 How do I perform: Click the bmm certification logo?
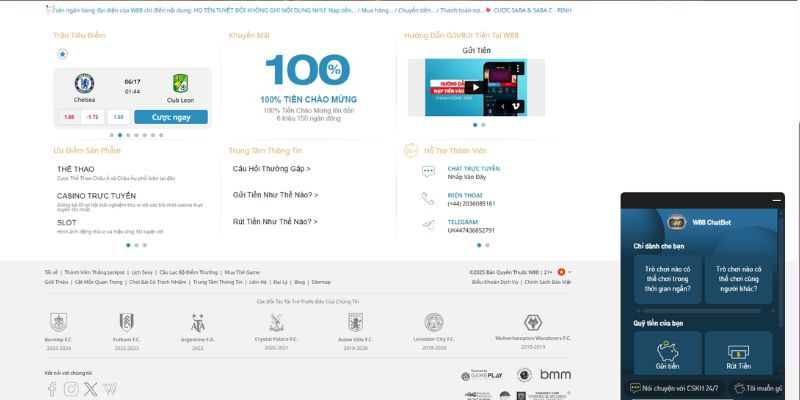[556, 375]
